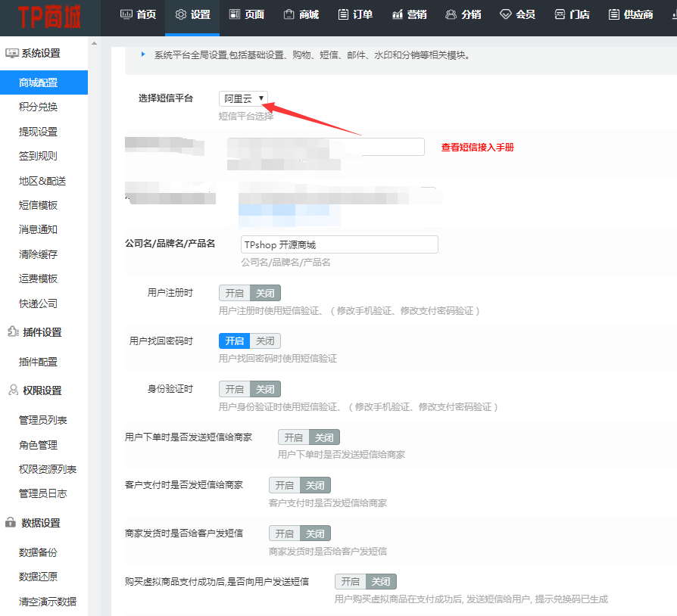Click the 门店 store icon in navigation
This screenshot has height=616, width=677.
[560, 14]
